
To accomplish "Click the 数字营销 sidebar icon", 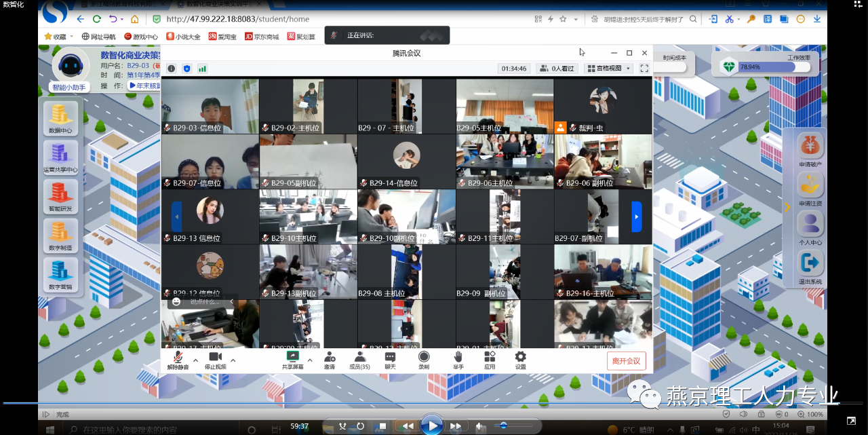I will pyautogui.click(x=60, y=274).
